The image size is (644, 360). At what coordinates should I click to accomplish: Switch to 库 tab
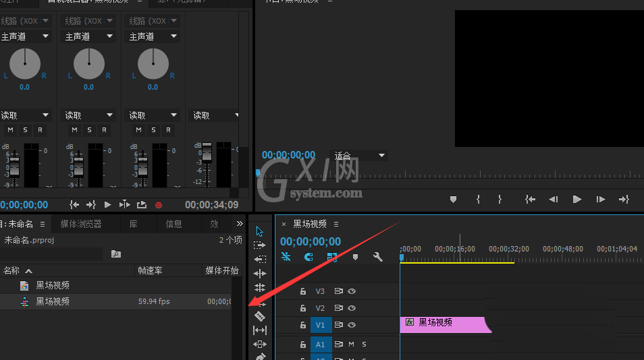(134, 224)
